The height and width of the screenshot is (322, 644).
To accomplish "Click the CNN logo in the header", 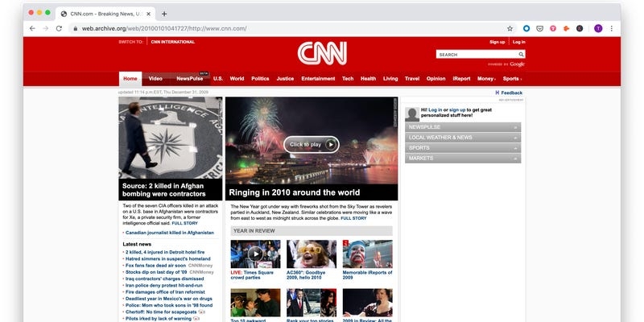I will [322, 53].
